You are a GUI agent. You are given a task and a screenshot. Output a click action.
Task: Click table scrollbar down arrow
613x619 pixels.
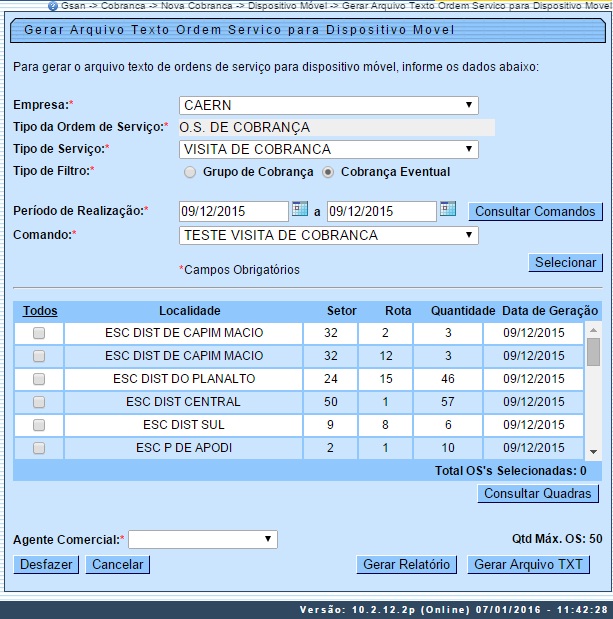point(593,452)
